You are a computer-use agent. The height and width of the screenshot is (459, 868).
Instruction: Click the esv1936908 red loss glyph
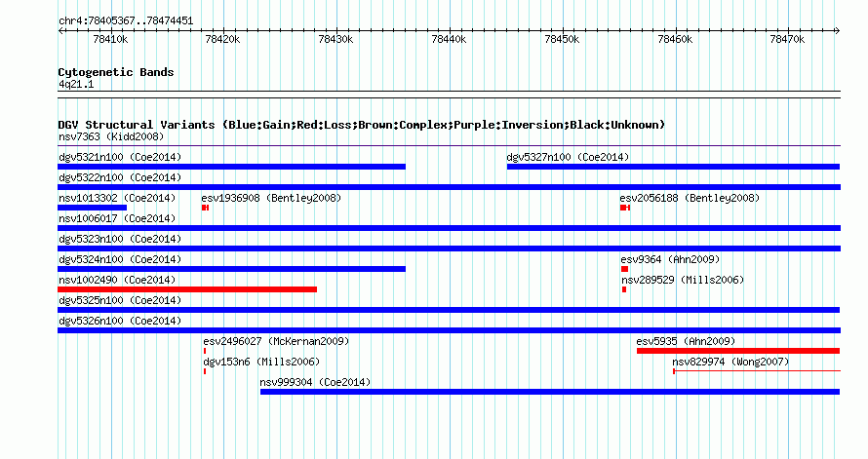[206, 208]
